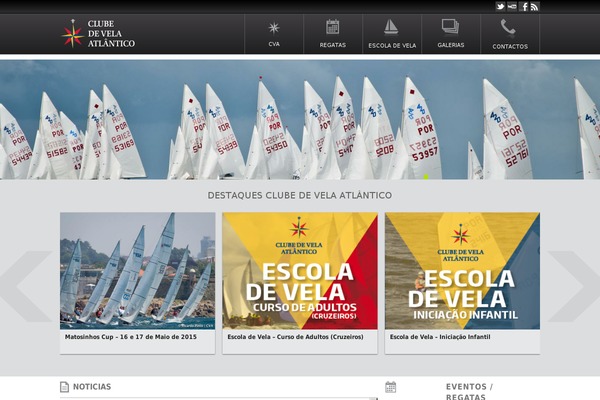Open link Matosinhos Cup – 16 e 17 de Maio de 2015
This screenshot has width=600, height=400.
point(130,337)
